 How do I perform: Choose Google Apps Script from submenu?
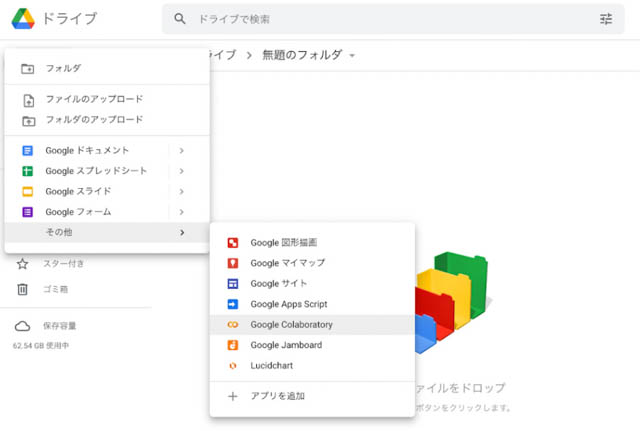(x=312, y=304)
